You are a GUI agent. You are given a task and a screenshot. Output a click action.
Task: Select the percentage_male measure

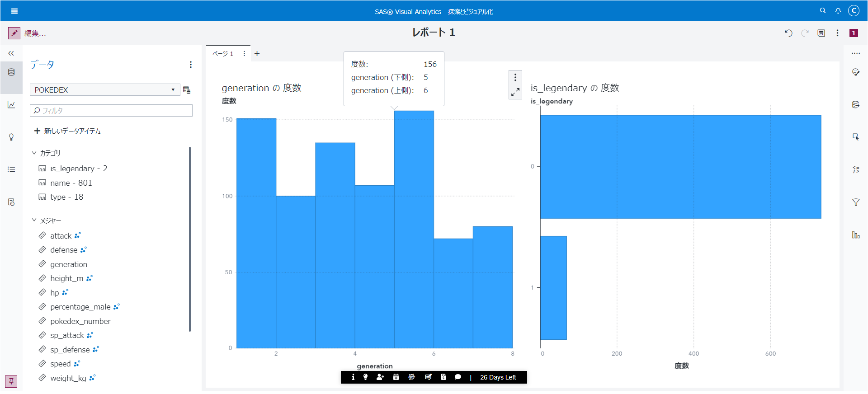pos(80,307)
